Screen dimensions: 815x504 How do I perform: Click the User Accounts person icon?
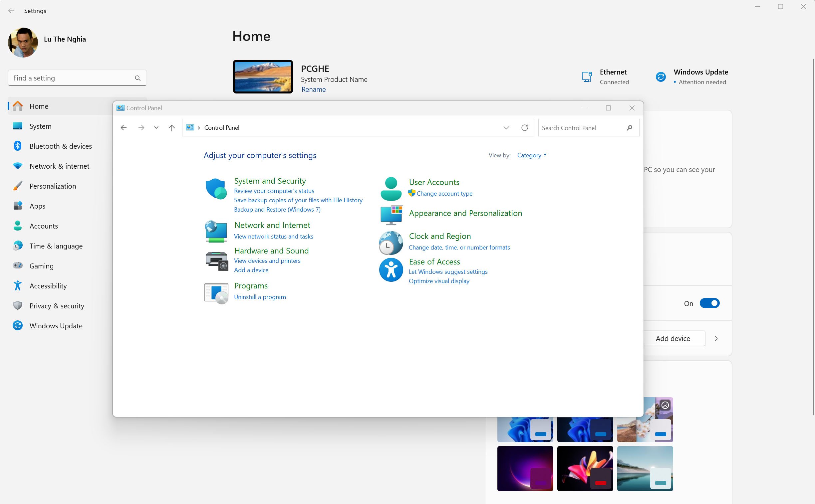click(x=391, y=189)
